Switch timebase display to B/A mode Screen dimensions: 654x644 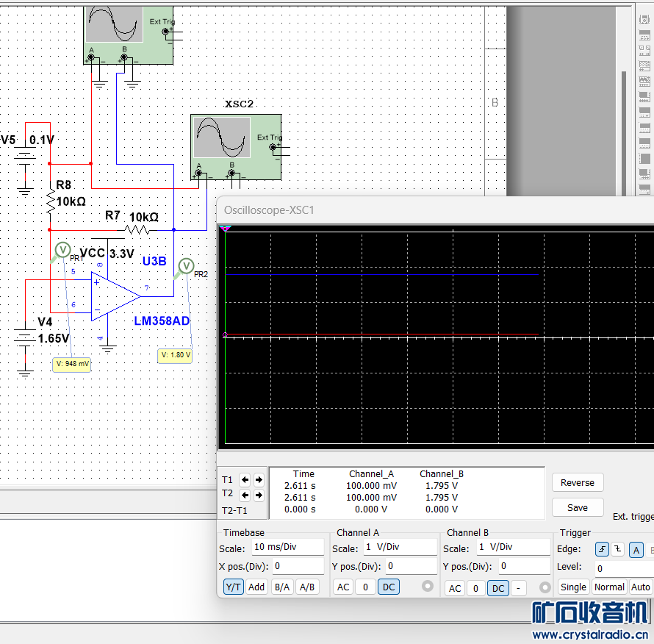tap(281, 587)
